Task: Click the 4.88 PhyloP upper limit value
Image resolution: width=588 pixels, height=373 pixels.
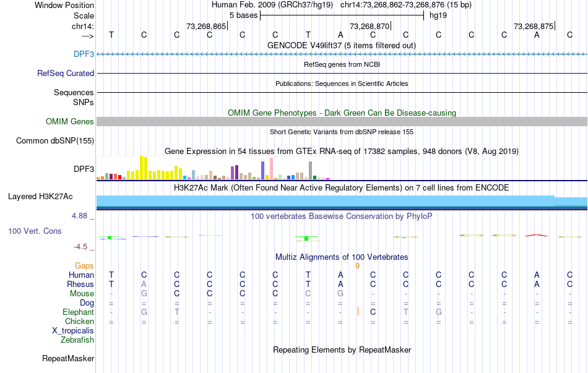Action: click(x=79, y=216)
